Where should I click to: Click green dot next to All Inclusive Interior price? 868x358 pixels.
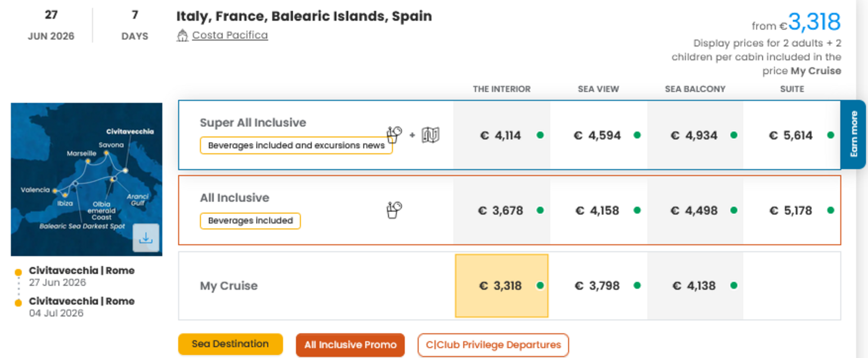coord(540,210)
